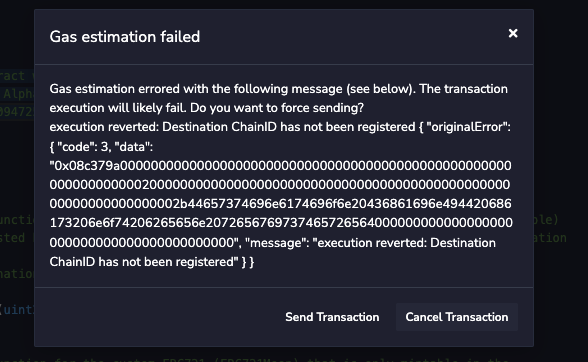
Task: Click the "originalError" key text
Action: [468, 127]
